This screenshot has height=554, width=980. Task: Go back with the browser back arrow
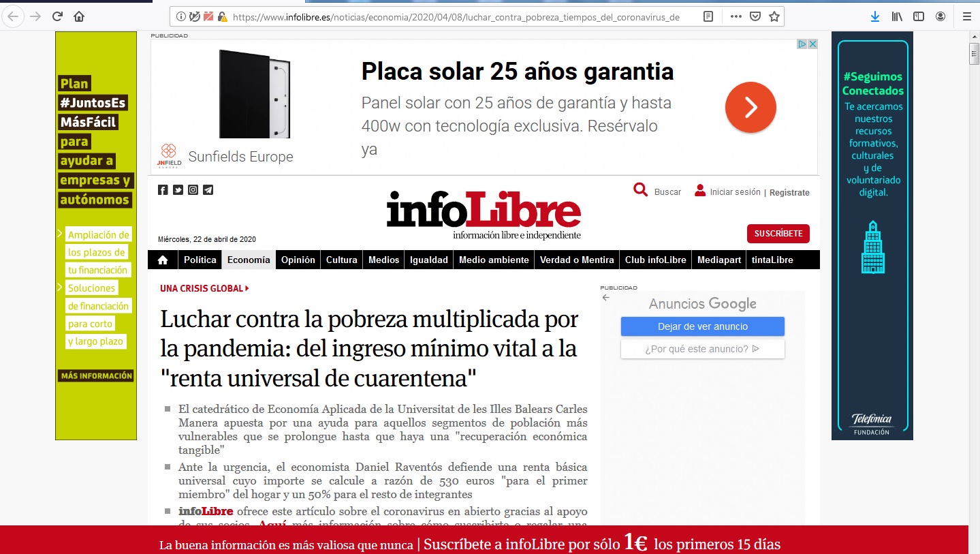click(13, 16)
